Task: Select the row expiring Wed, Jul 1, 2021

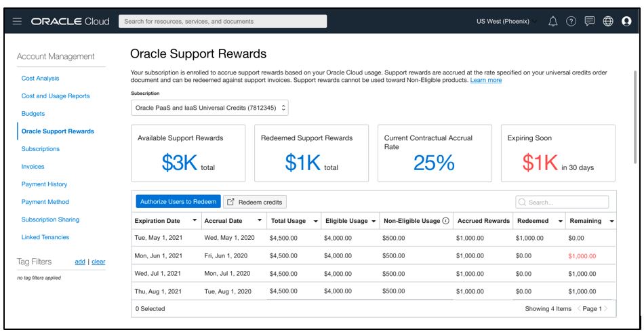Action: click(x=374, y=274)
